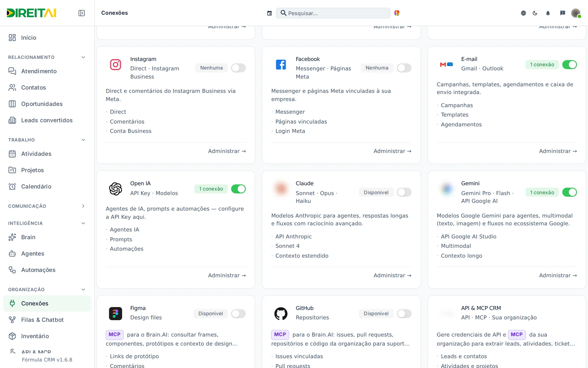Click the DireitAI logo
Viewport: 588px width, 368px height.
pos(32,13)
